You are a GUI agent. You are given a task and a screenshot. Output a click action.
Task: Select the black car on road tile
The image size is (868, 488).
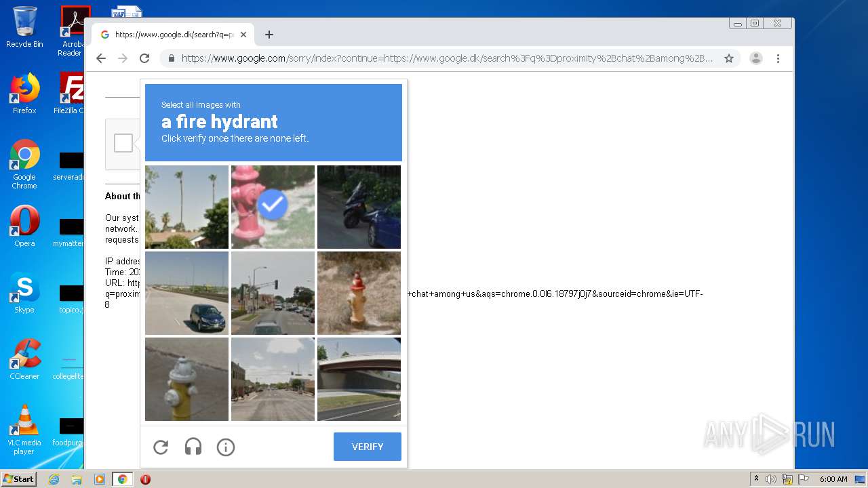186,293
